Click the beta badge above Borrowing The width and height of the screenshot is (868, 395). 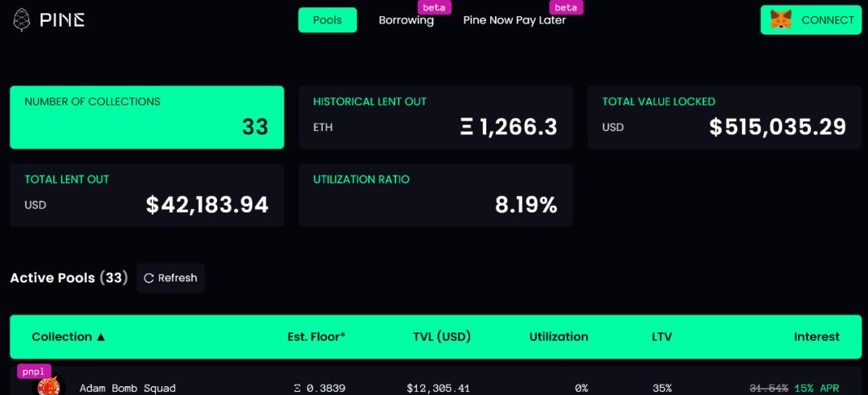pyautogui.click(x=434, y=7)
